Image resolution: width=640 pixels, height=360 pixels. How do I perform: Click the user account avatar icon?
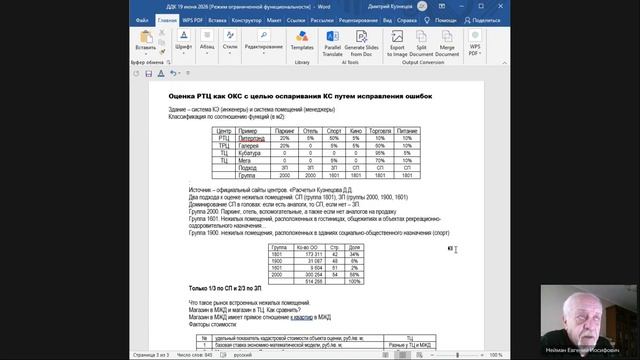422,6
